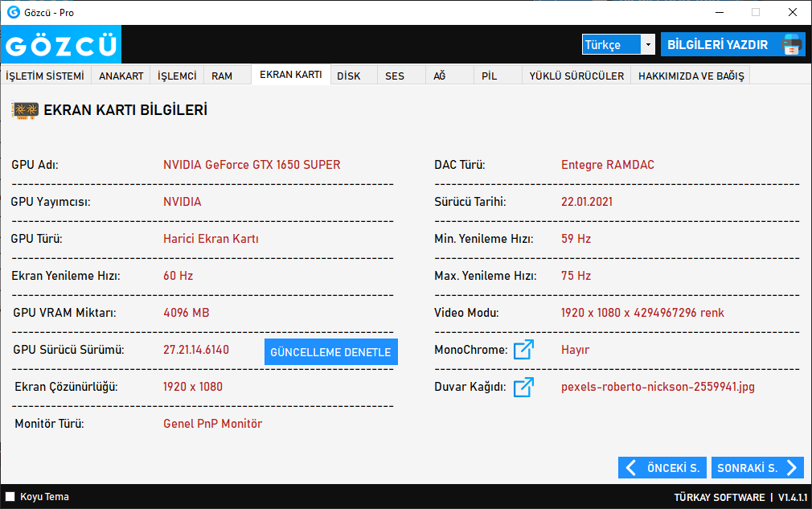Enable the Koyu Tema checkbox
Viewport: 812px width, 509px height.
pyautogui.click(x=10, y=497)
